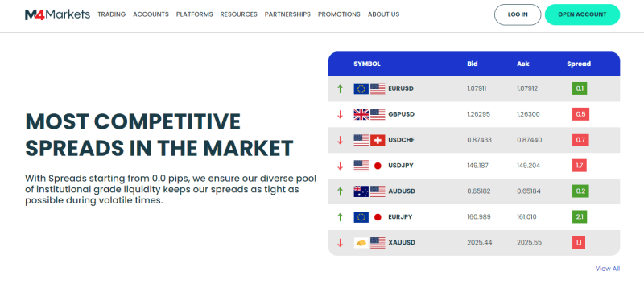
Task: Open the Resources menu
Action: [x=238, y=14]
